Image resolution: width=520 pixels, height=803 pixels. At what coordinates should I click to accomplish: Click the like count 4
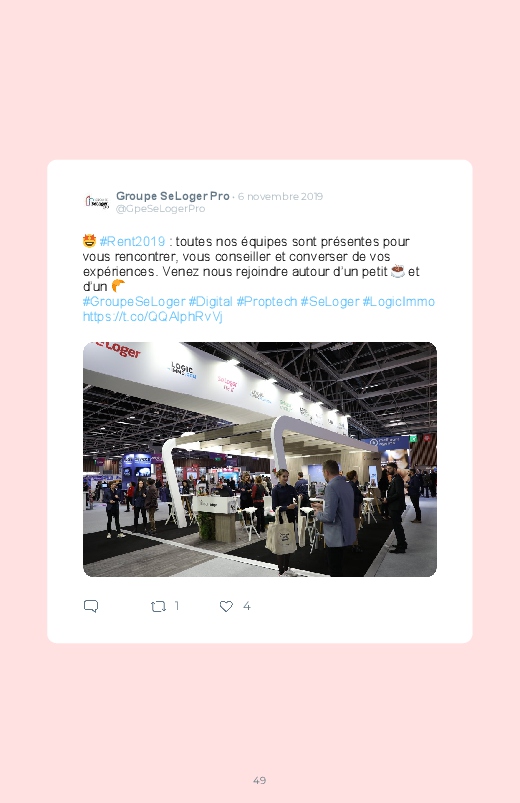click(x=246, y=606)
